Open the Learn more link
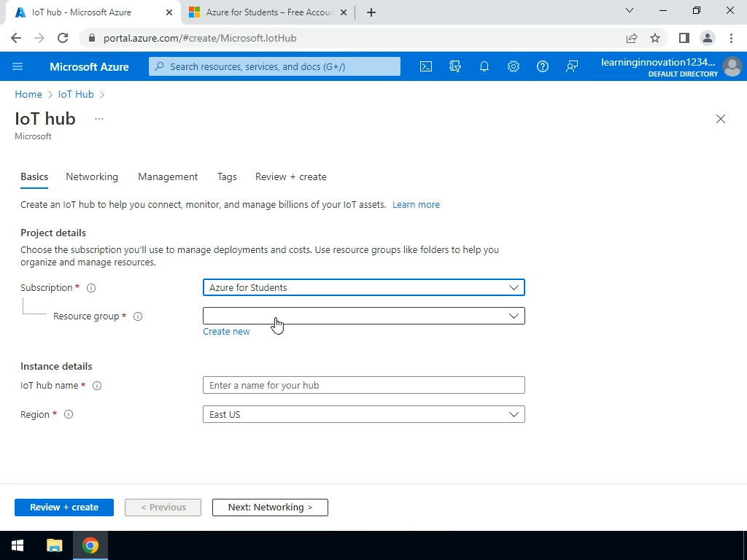Screen dimensions: 747x560 tap(416, 205)
